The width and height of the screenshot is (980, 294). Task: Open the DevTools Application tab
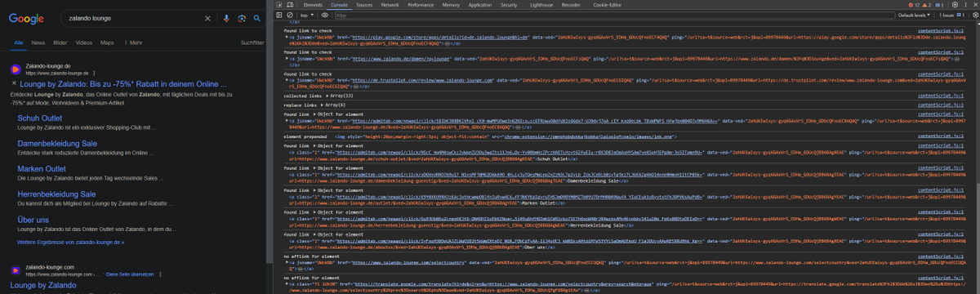pos(480,5)
